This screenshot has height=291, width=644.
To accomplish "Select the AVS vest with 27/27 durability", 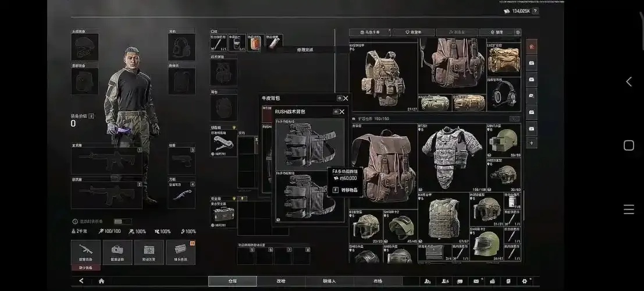I will point(383,77).
